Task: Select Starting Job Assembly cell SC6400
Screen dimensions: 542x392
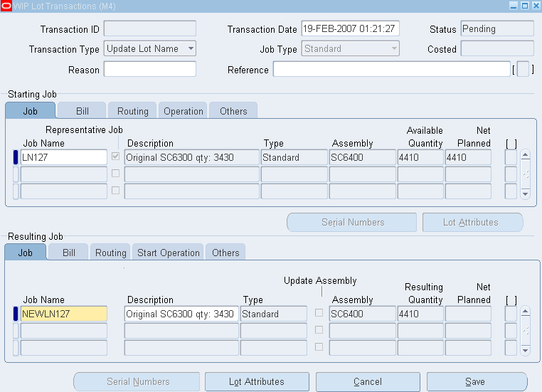Action: (363, 157)
